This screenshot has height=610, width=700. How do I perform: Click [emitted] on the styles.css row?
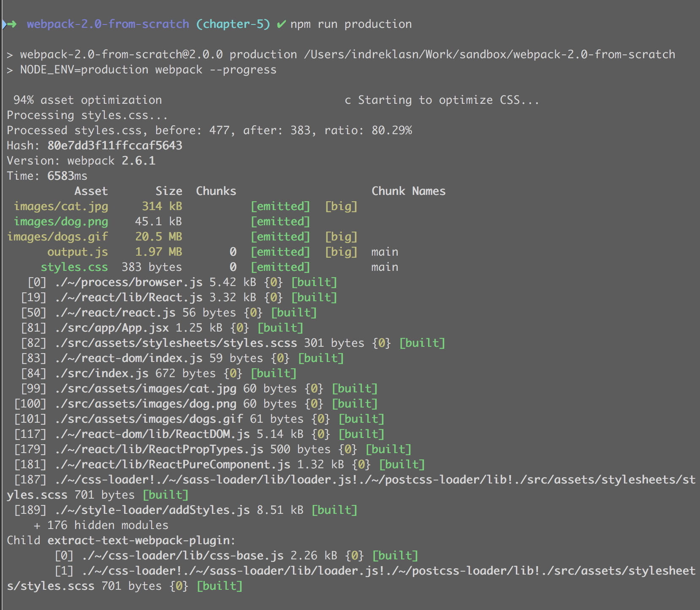[280, 267]
